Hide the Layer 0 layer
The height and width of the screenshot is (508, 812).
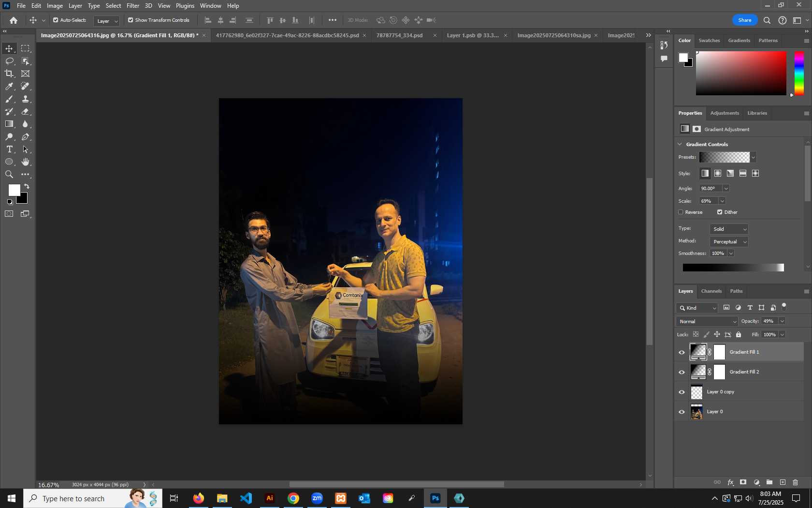(681, 412)
